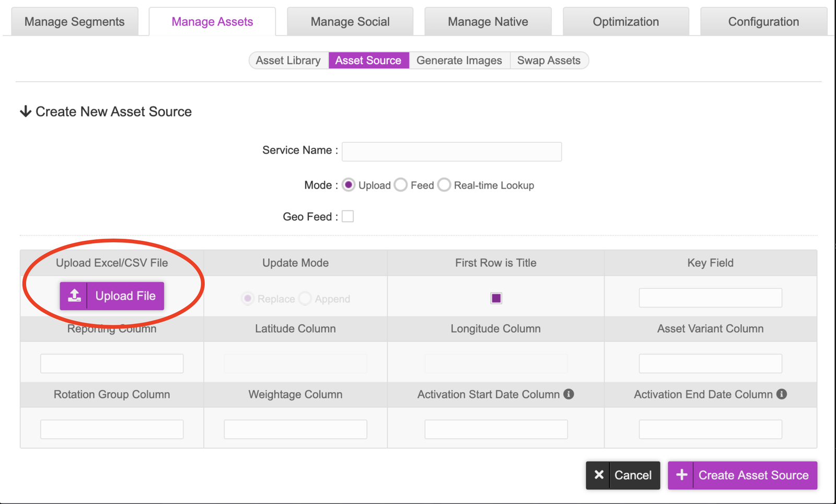The height and width of the screenshot is (504, 836).
Task: Toggle the First Row is Title checkbox
Action: tap(496, 298)
